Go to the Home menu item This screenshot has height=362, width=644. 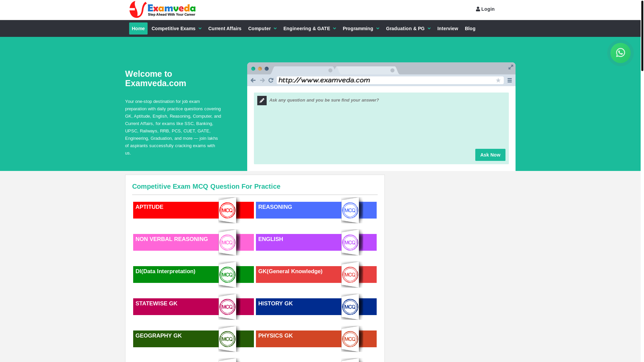[x=138, y=28]
